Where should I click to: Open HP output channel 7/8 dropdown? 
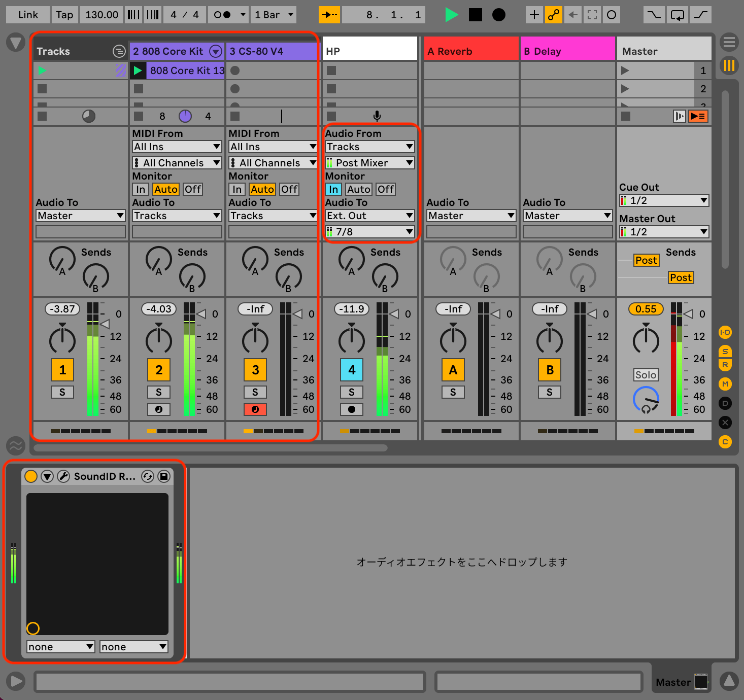tap(370, 232)
